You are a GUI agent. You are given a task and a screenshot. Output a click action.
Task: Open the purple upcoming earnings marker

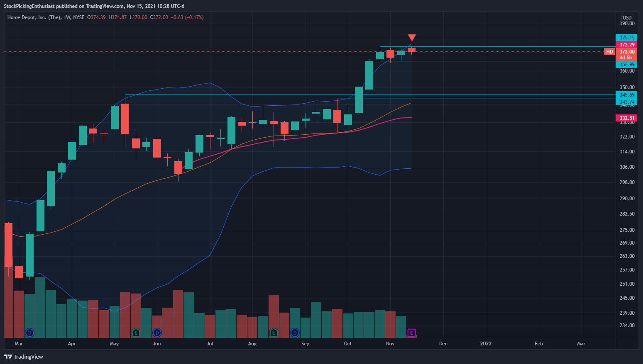pyautogui.click(x=411, y=332)
